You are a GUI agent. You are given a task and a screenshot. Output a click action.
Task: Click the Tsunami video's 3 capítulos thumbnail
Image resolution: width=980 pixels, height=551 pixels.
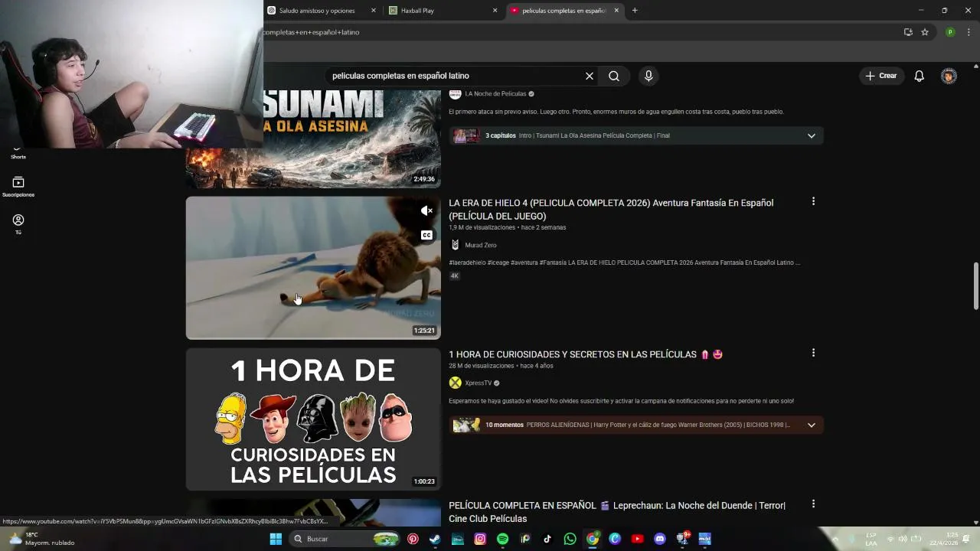466,135
